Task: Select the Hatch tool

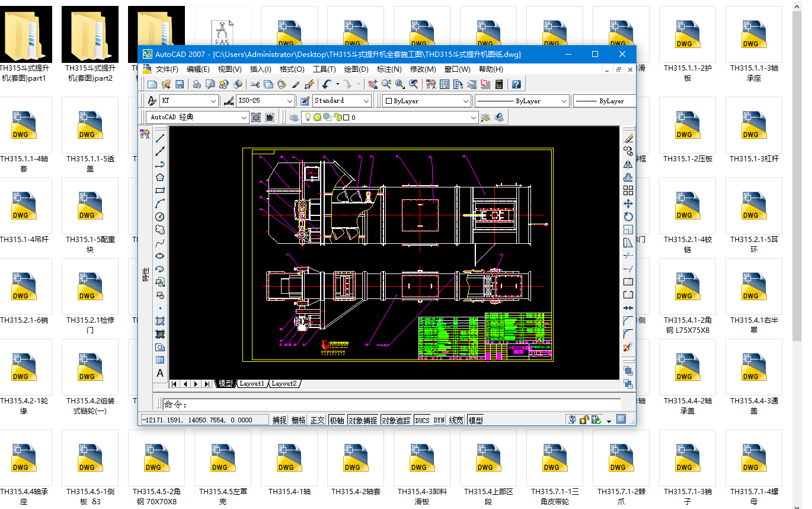Action: 160,321
